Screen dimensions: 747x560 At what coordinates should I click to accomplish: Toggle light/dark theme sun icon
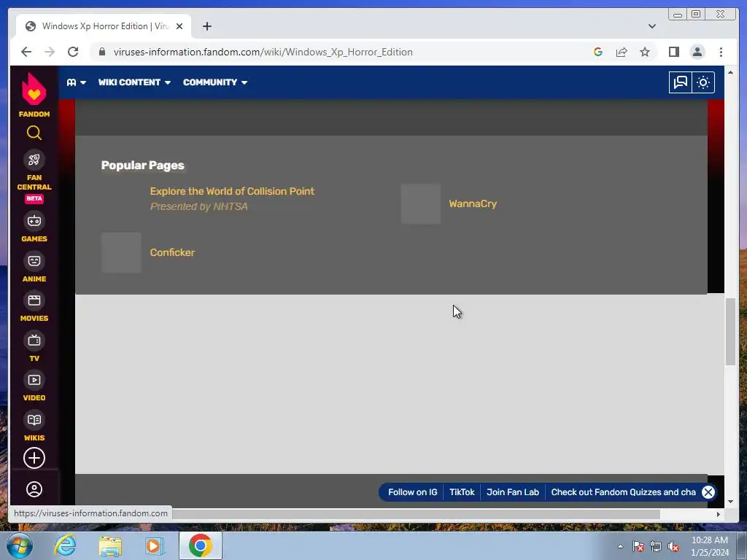(703, 82)
